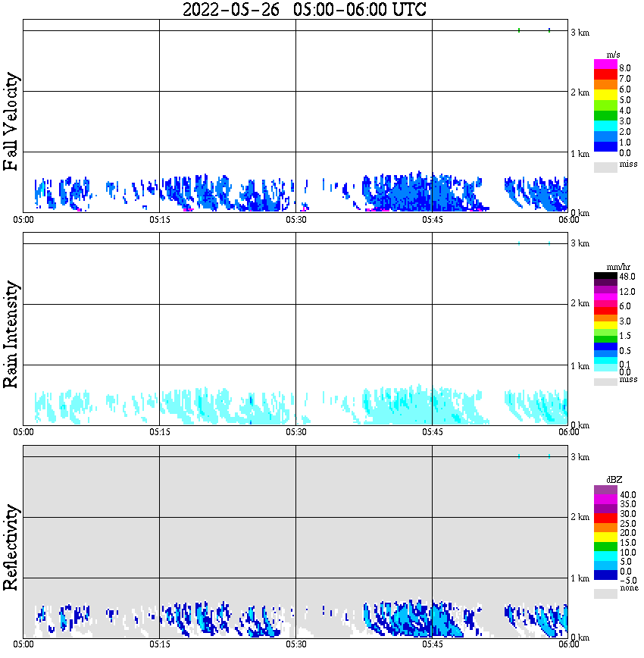The height and width of the screenshot is (658, 644).
Task: Click '2 km' label beside Rain Intensity panel
Action: 580,303
